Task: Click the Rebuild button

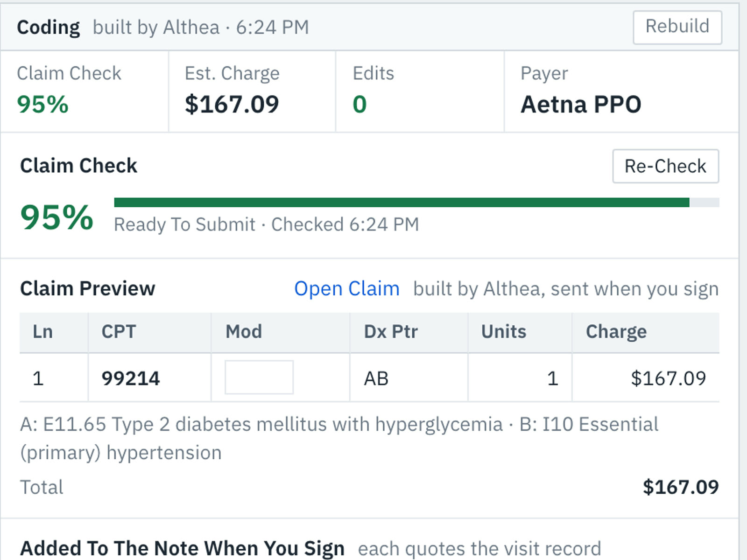Action: pos(677,27)
